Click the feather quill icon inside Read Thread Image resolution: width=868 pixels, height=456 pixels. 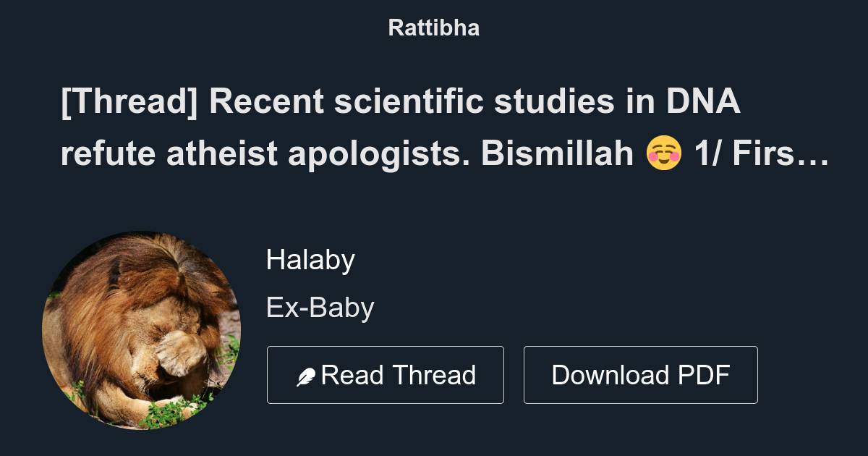click(305, 374)
